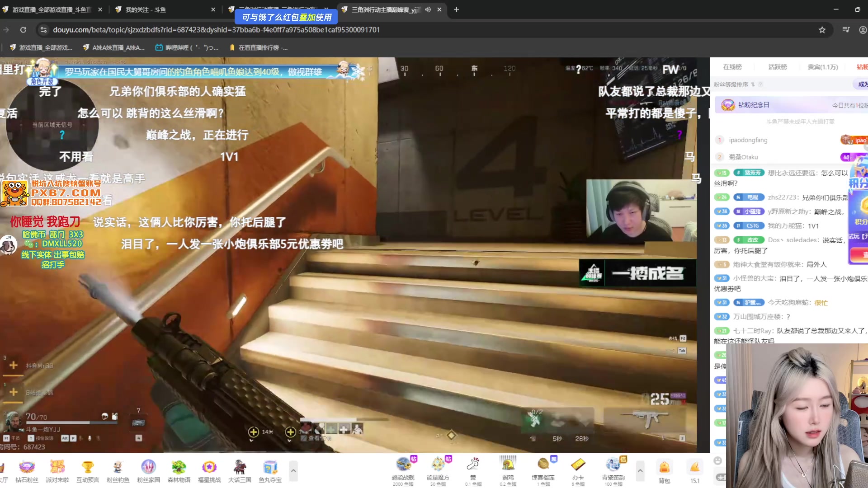Open the 福星挑战 star badge

pyautogui.click(x=209, y=470)
